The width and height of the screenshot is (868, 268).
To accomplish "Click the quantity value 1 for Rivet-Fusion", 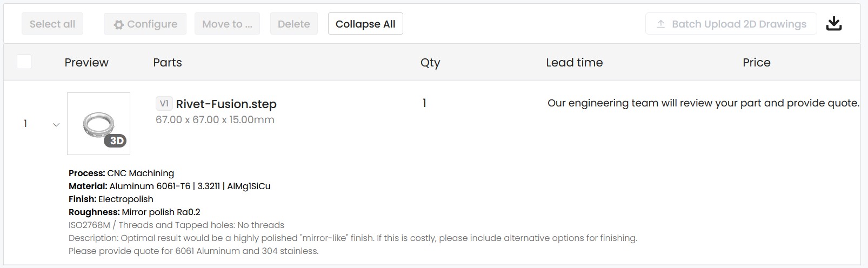I will 424,103.
